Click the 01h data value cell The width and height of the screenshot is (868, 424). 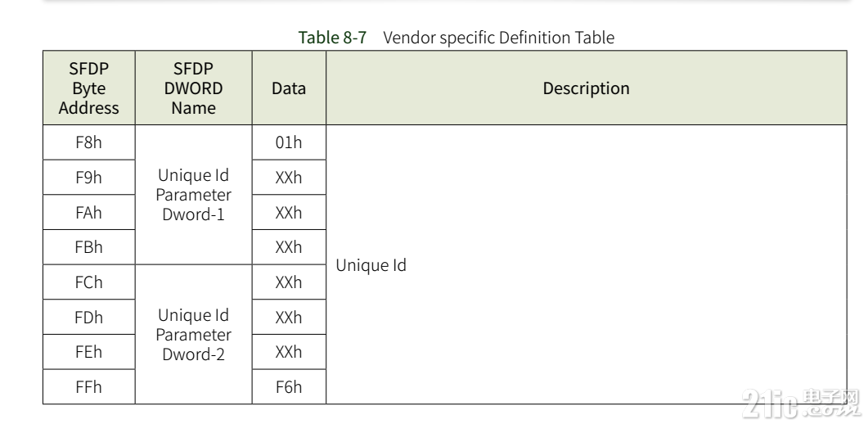pos(289,142)
